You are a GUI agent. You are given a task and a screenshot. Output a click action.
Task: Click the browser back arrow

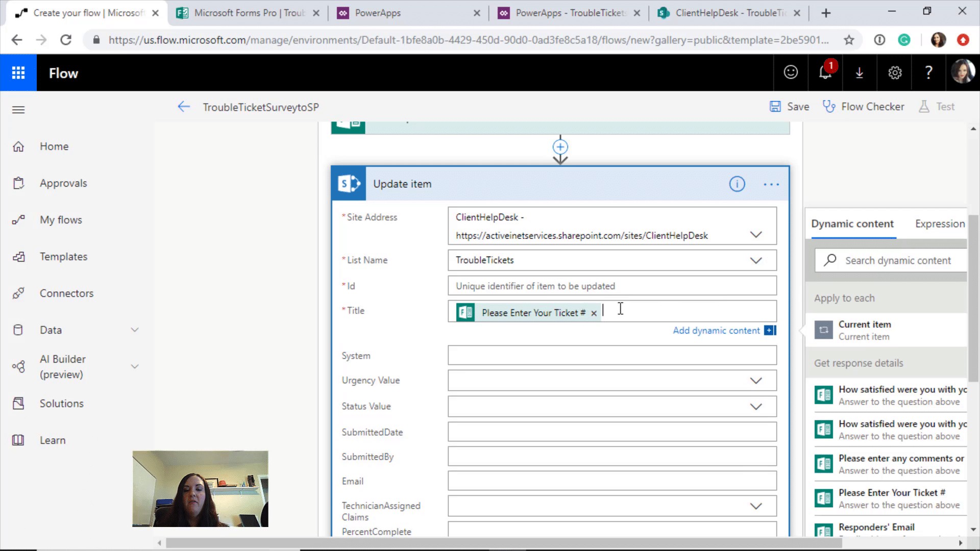pyautogui.click(x=17, y=40)
